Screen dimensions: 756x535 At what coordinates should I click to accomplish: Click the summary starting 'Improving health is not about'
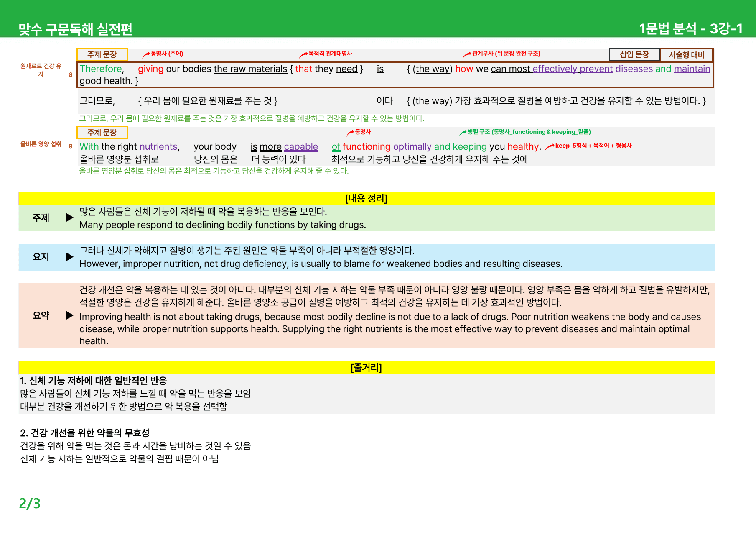pos(390,329)
